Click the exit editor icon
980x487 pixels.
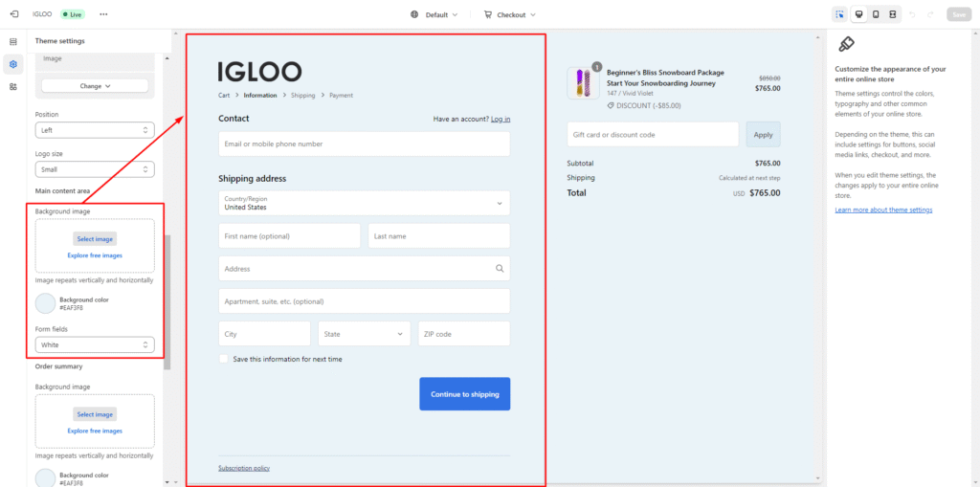[x=13, y=14]
